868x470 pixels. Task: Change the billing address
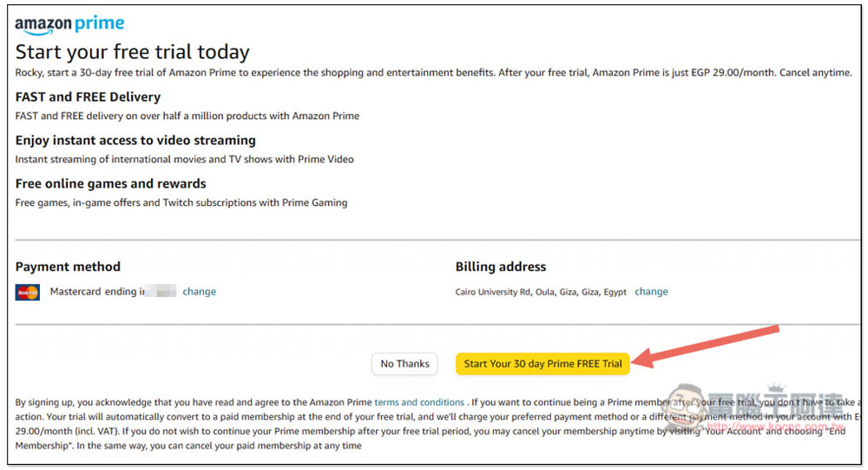pyautogui.click(x=651, y=292)
